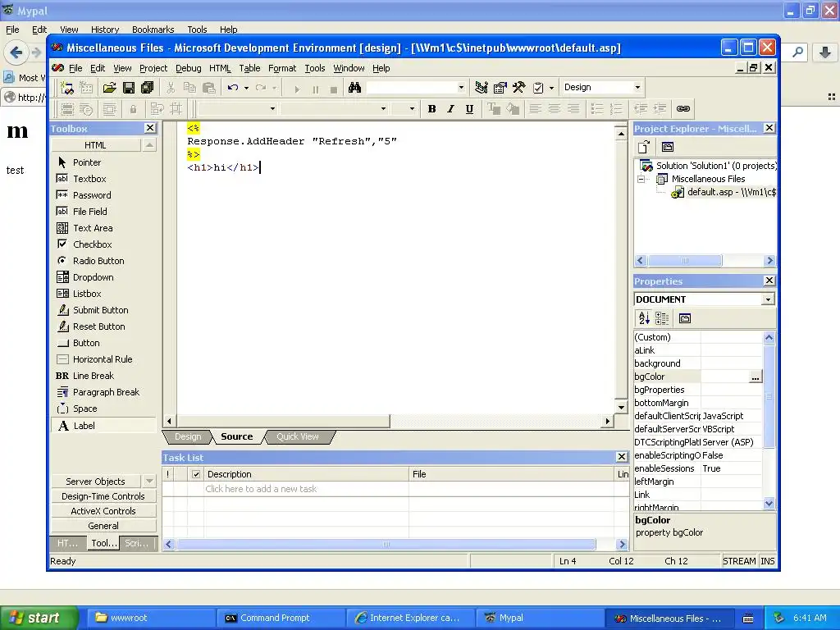
Task: Open the Task List toolbar icon dropdown arrow
Action: click(x=551, y=88)
